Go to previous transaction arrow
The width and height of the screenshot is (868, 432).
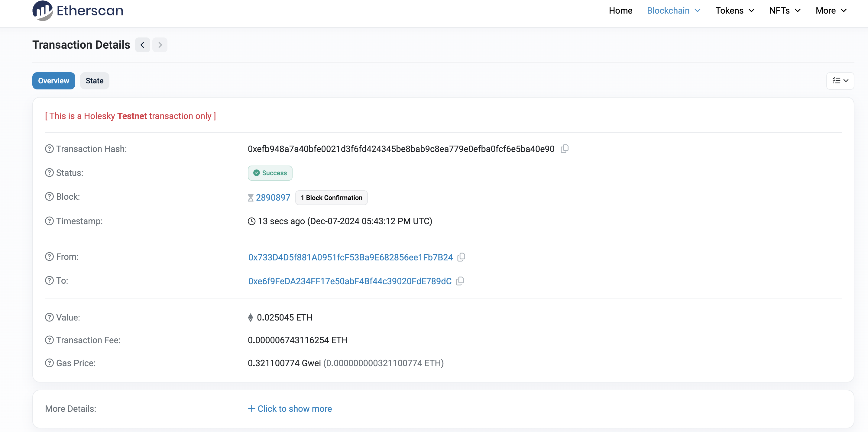[143, 45]
